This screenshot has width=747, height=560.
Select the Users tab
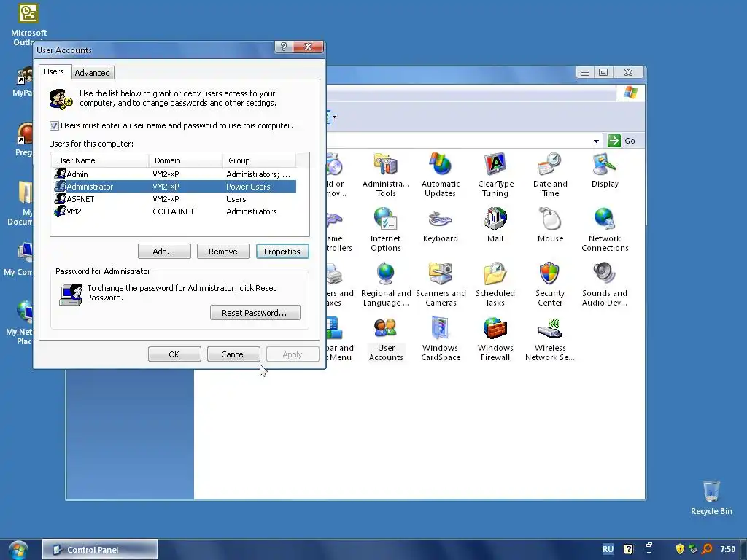coord(54,71)
